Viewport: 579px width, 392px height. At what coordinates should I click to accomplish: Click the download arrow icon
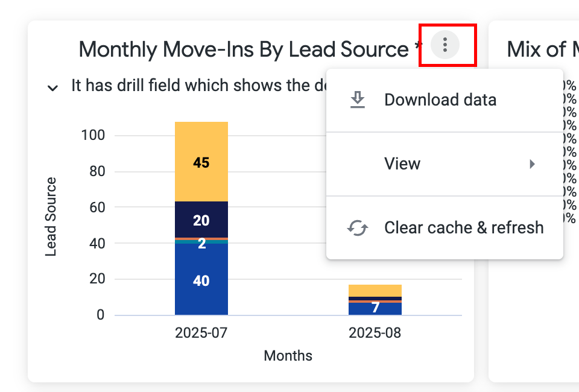[x=358, y=100]
